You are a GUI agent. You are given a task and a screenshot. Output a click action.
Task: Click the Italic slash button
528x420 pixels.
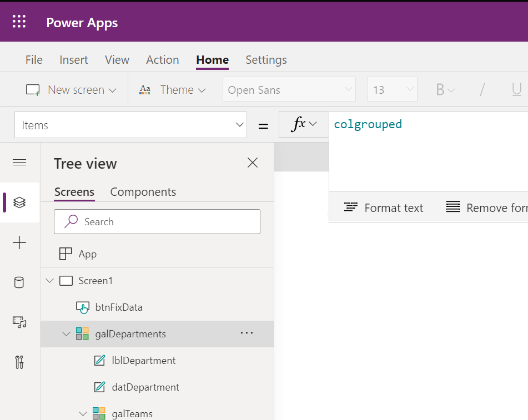[482, 89]
